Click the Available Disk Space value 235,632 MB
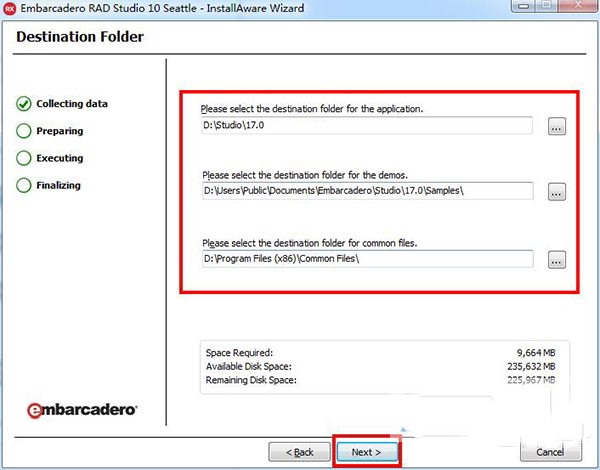Screen dimensions: 600x470 (x=531, y=366)
